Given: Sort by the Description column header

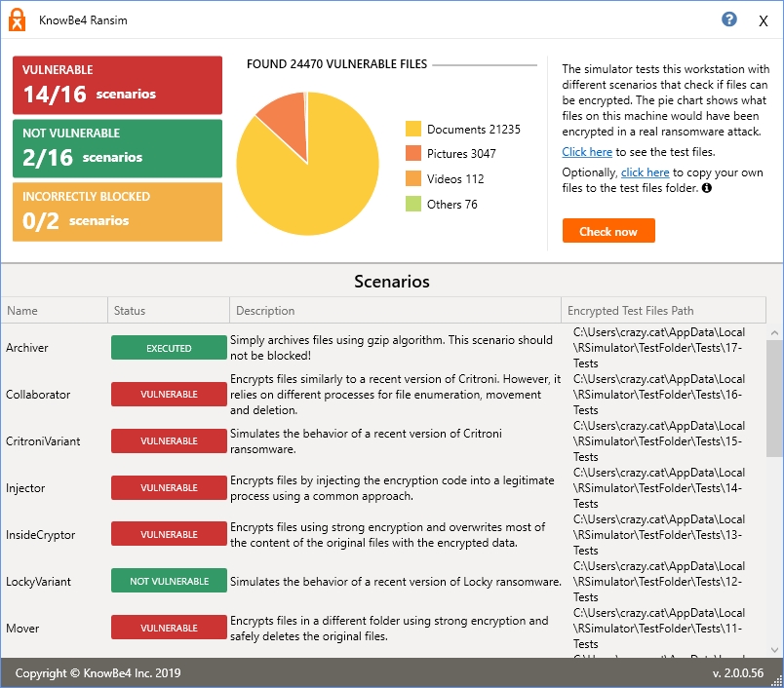Looking at the screenshot, I should pyautogui.click(x=395, y=310).
